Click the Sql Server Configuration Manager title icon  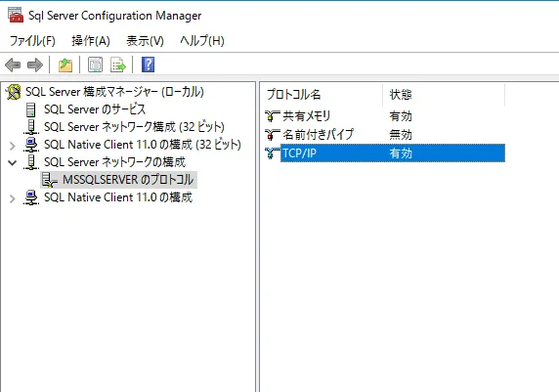point(16,15)
